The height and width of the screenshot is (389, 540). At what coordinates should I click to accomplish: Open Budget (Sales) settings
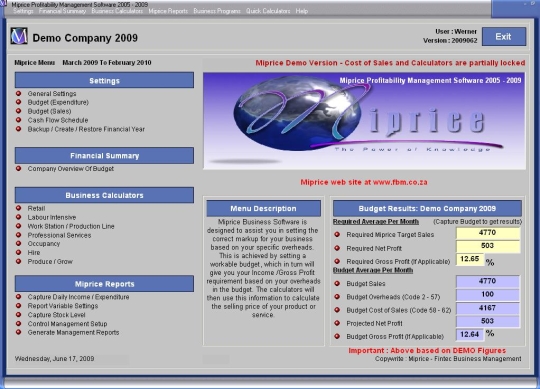point(50,111)
